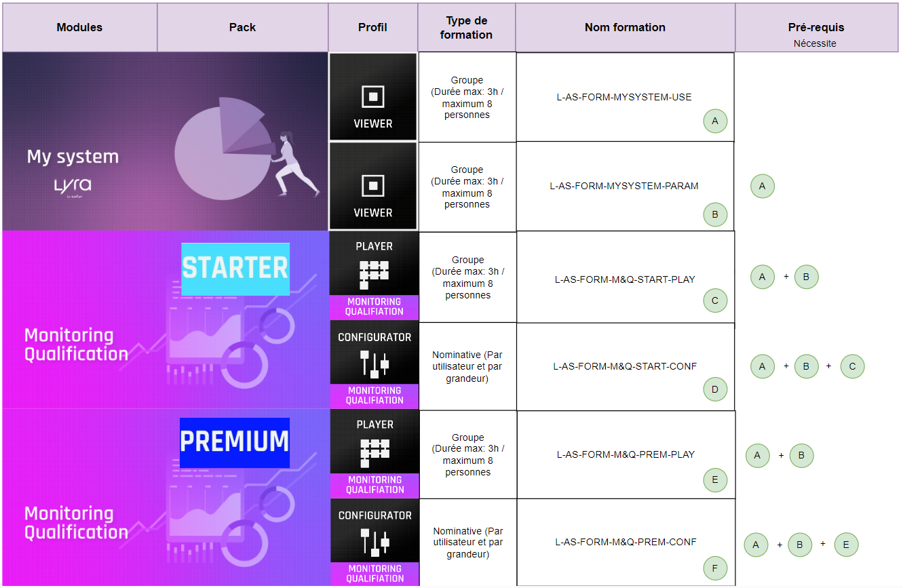
Task: Click the Pré-requis column header
Action: click(816, 28)
